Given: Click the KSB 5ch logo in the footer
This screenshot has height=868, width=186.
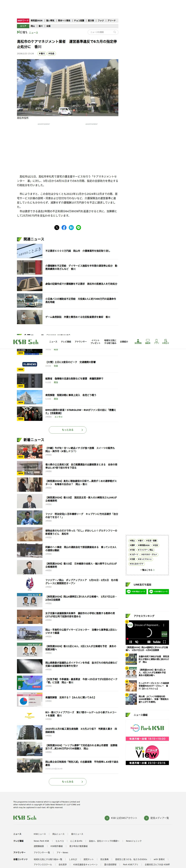Looking at the screenshot, I should [25, 818].
